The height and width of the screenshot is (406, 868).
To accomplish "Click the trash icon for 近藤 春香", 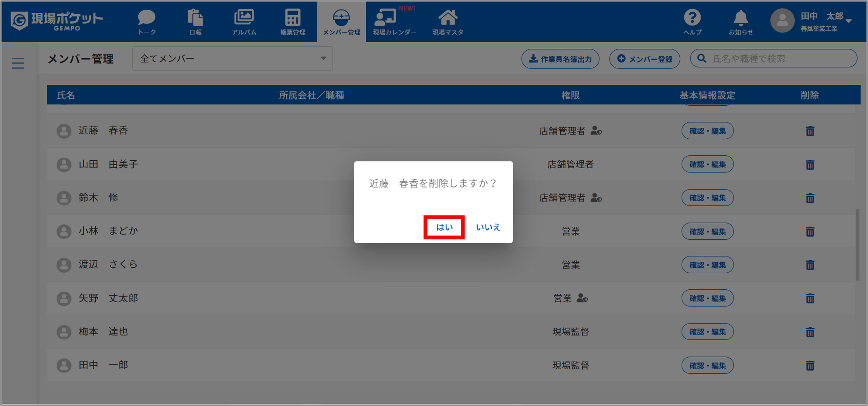I will [810, 131].
